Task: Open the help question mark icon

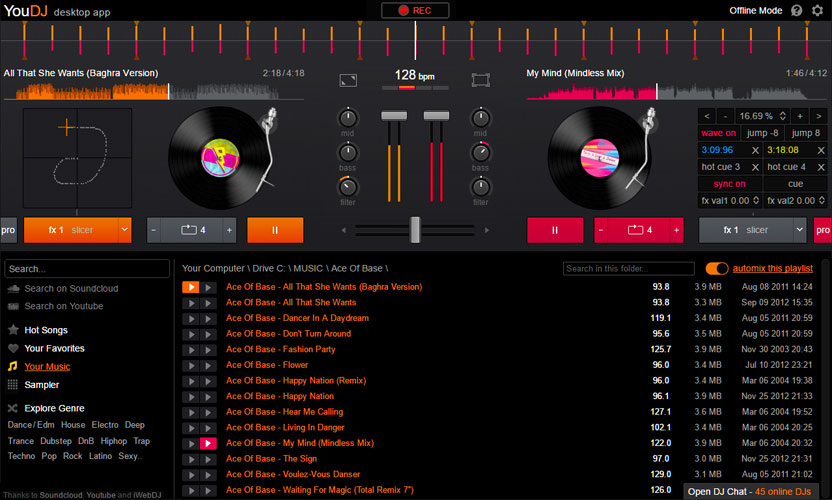Action: (796, 11)
